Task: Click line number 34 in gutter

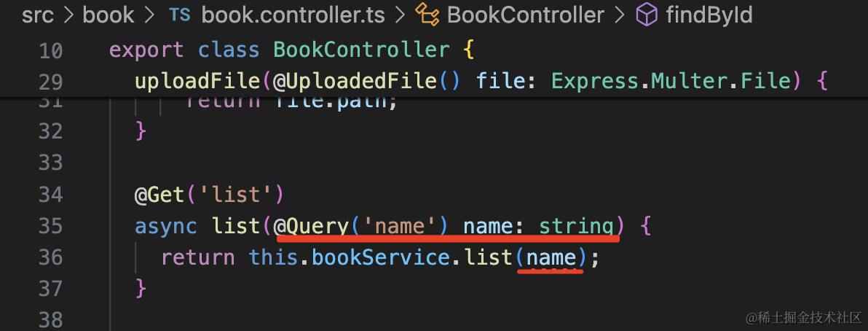Action: (48, 195)
